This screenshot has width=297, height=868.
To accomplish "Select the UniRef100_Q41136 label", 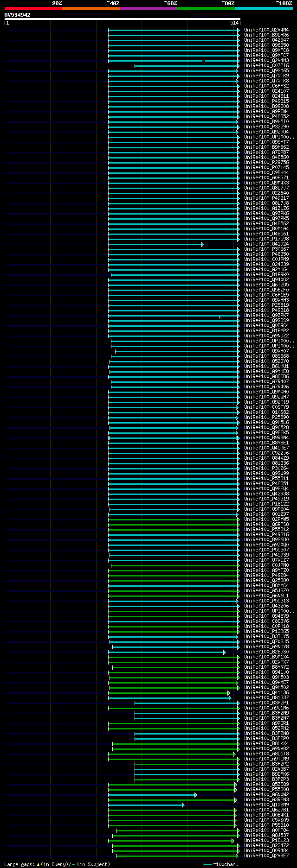I will (266, 693).
